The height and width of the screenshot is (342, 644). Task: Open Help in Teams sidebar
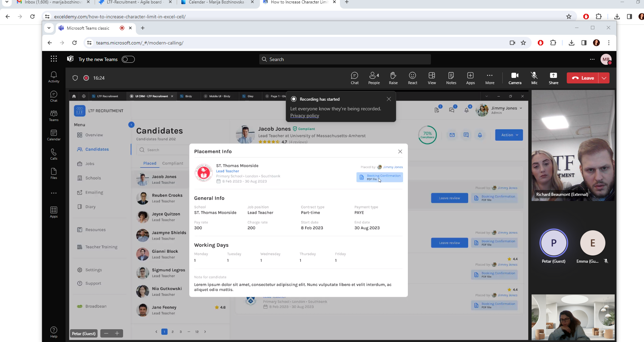click(x=54, y=332)
